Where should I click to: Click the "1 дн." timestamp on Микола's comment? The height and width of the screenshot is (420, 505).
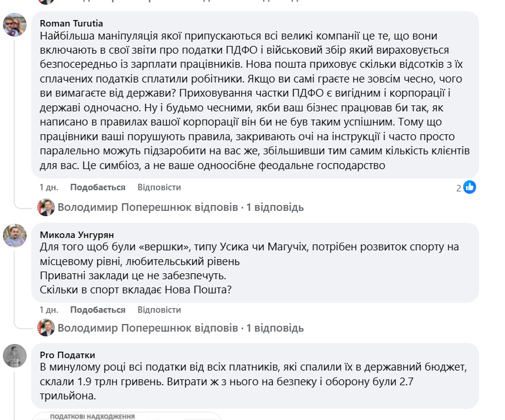[x=49, y=310]
